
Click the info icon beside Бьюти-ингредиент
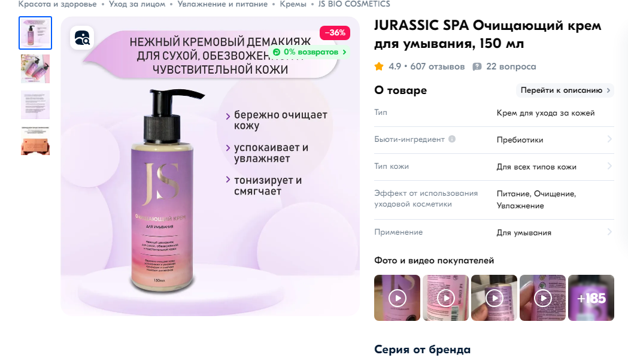pos(452,139)
